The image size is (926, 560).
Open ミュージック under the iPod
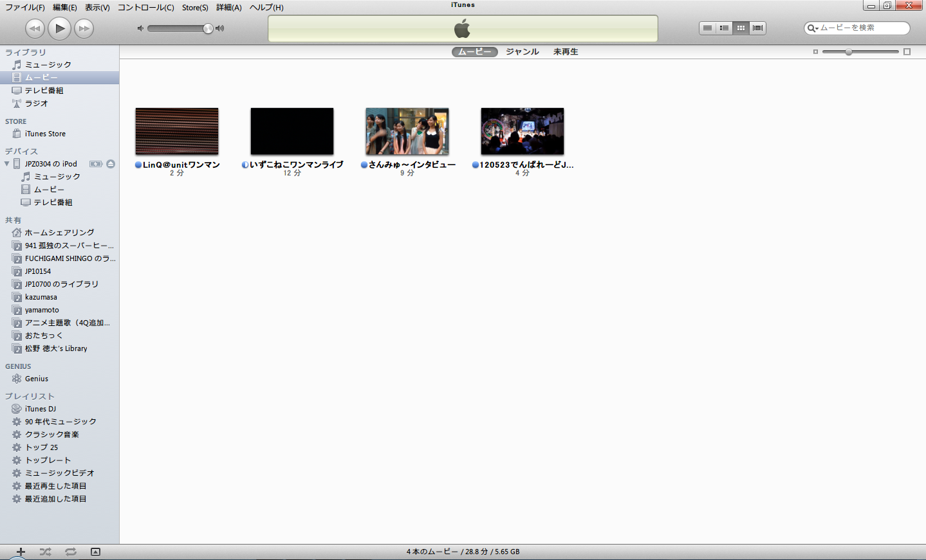click(x=59, y=177)
